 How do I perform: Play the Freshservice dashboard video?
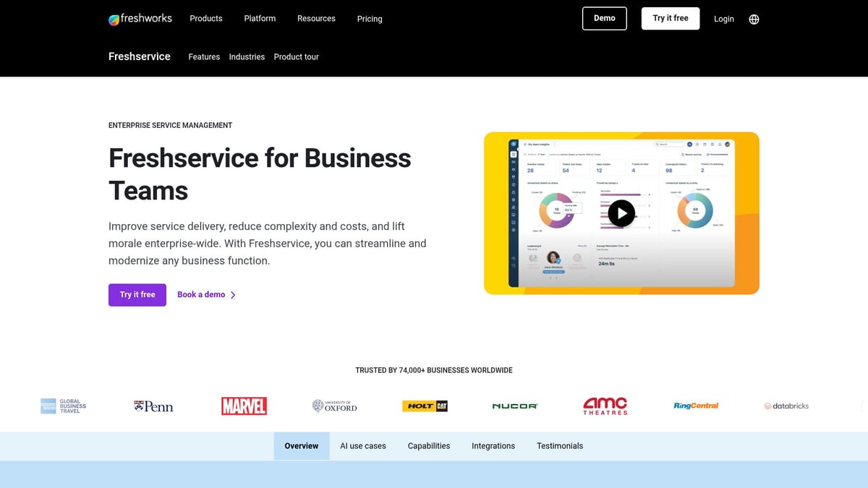[621, 213]
